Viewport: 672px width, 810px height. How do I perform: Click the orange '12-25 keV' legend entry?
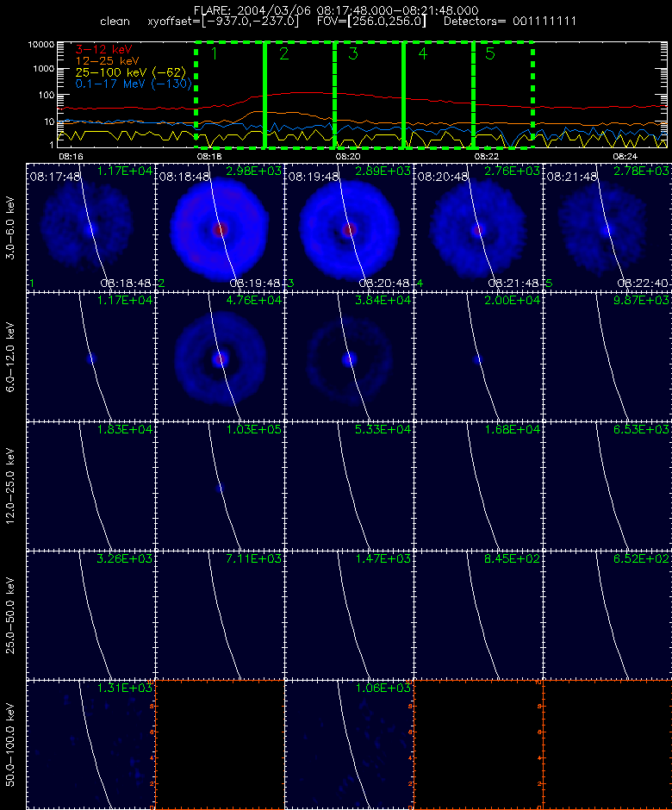coord(107,61)
